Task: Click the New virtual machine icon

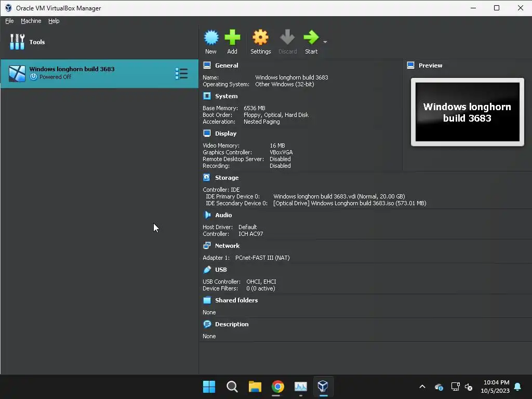Action: 211,37
